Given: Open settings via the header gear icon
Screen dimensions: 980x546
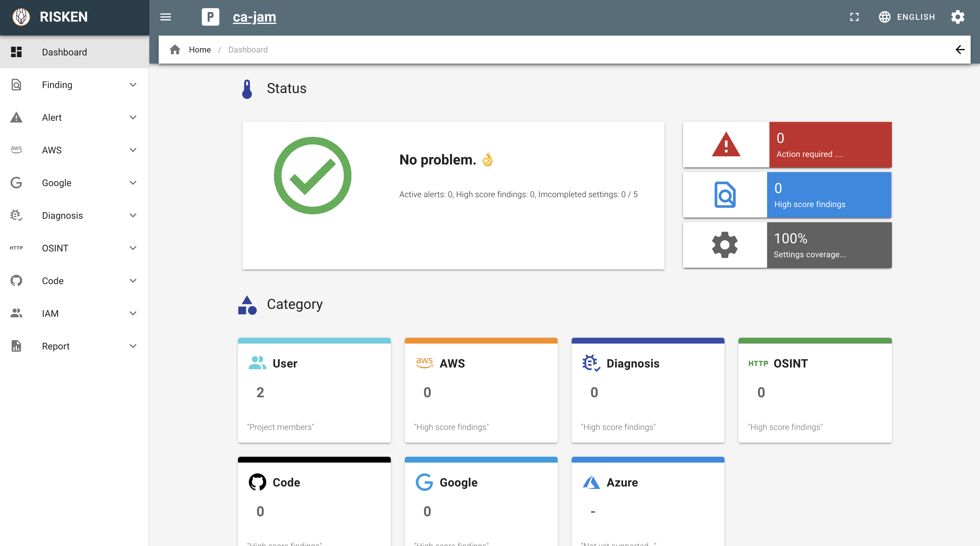Looking at the screenshot, I should 958,17.
